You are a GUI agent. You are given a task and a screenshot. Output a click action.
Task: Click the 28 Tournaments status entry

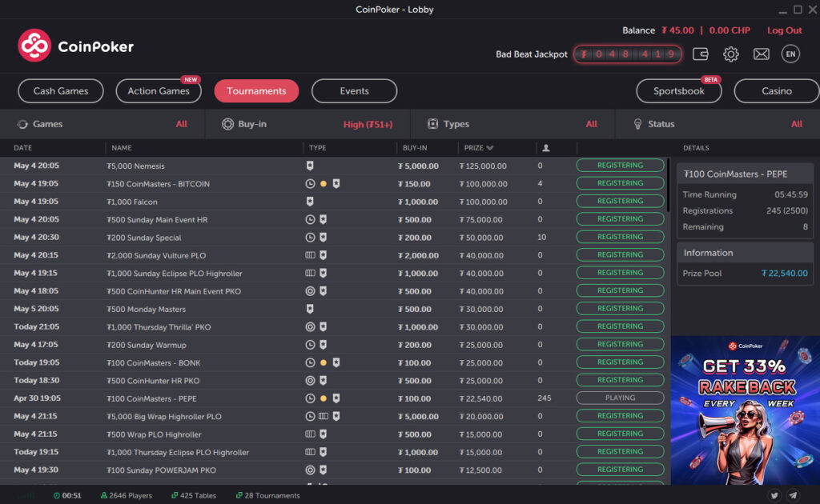(267, 496)
